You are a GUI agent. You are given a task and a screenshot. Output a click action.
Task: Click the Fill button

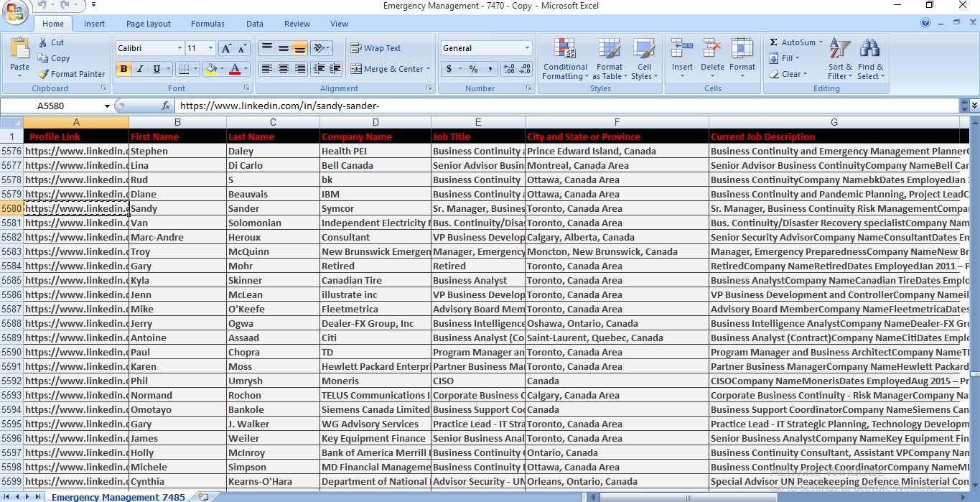783,58
